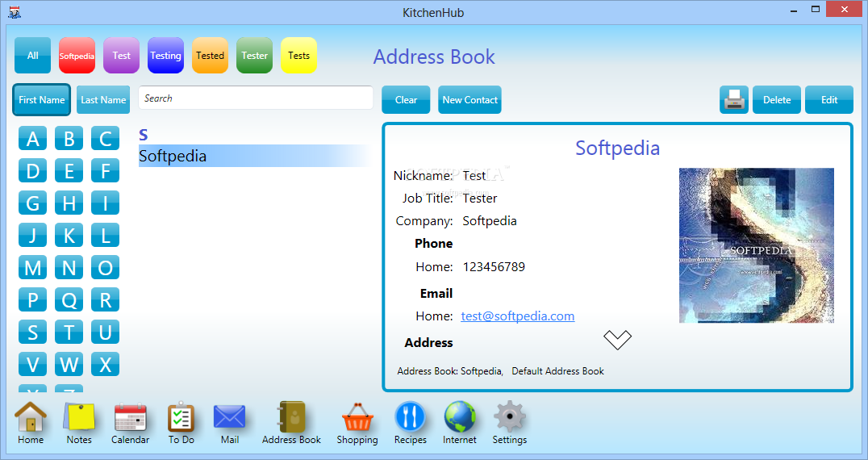Filter contacts by letter V
This screenshot has height=460, width=868.
(x=32, y=364)
